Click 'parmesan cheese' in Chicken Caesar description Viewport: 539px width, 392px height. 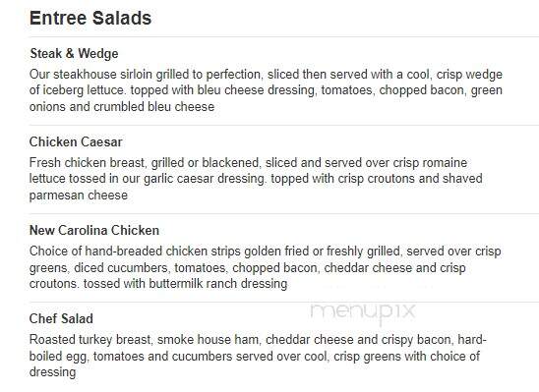[x=79, y=196]
